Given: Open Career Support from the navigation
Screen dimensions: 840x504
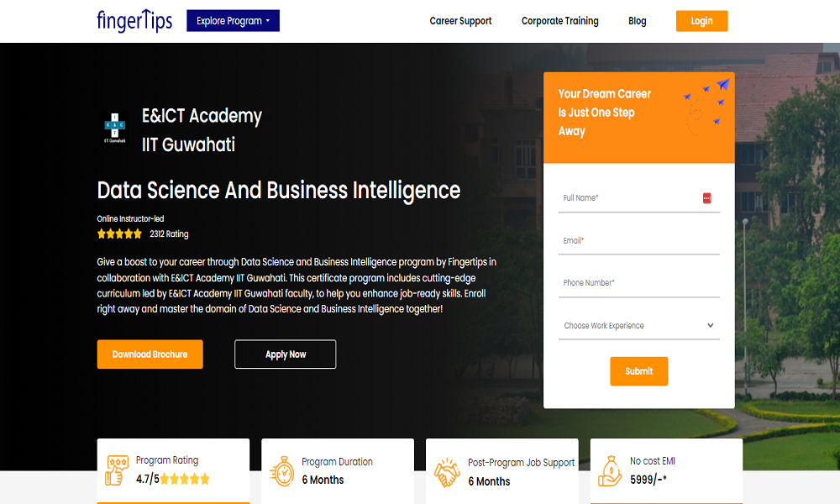Looking at the screenshot, I should tap(460, 21).
